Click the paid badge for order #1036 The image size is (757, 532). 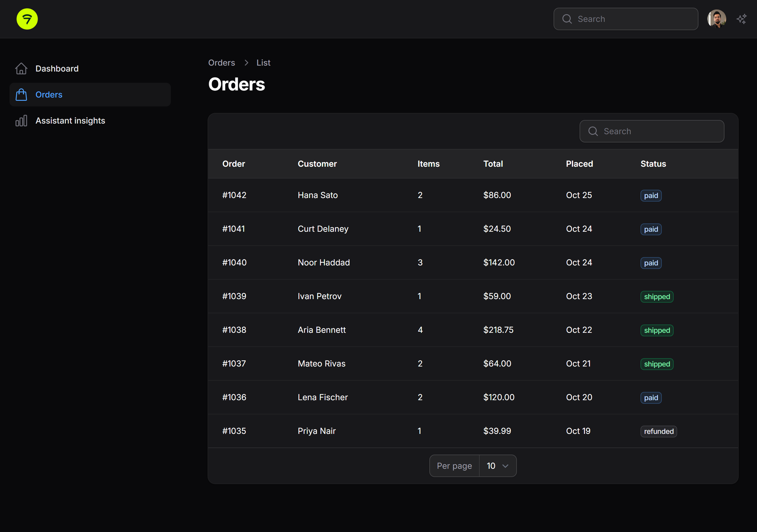pyautogui.click(x=651, y=398)
